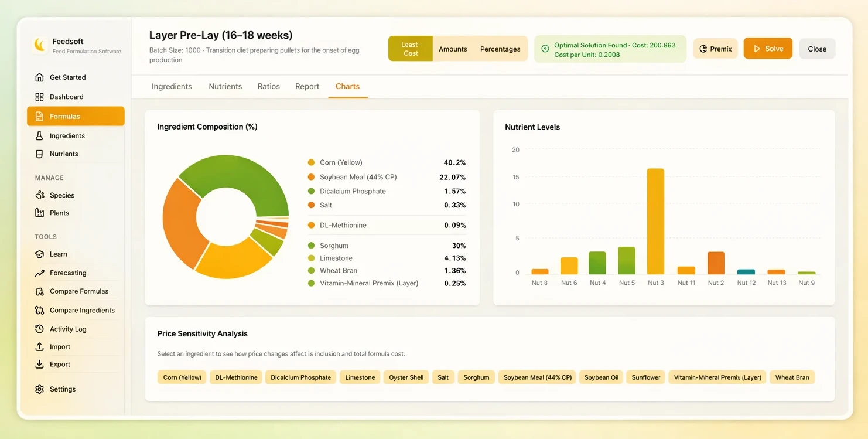Screen dimensions: 868x439
Task: Open the Report tab
Action: [307, 86]
